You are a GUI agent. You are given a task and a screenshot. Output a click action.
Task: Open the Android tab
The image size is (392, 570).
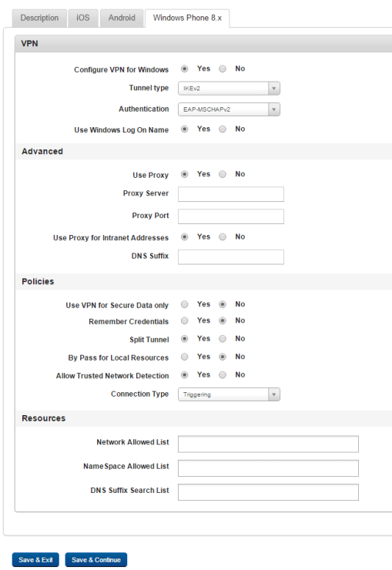coord(122,18)
